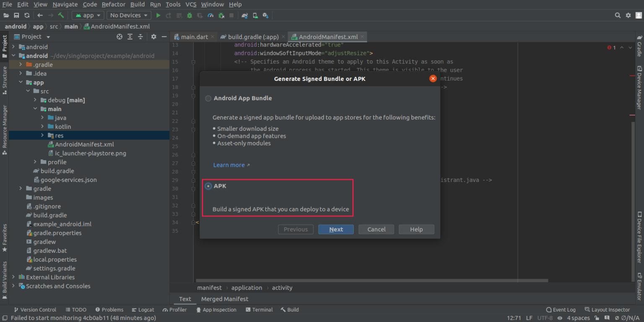Screen dimensions: 644x322
Task: Click the Learn more link
Action: click(229, 165)
